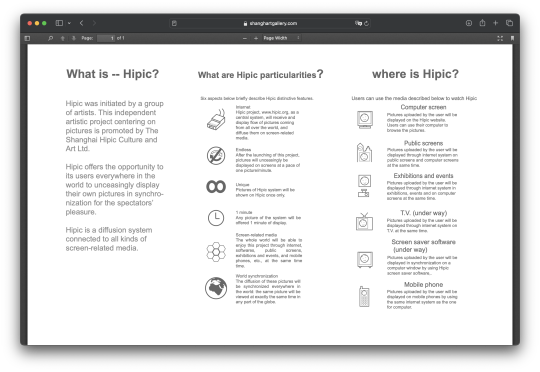
Task: Click the infinity symbol icon
Action: pos(216,187)
